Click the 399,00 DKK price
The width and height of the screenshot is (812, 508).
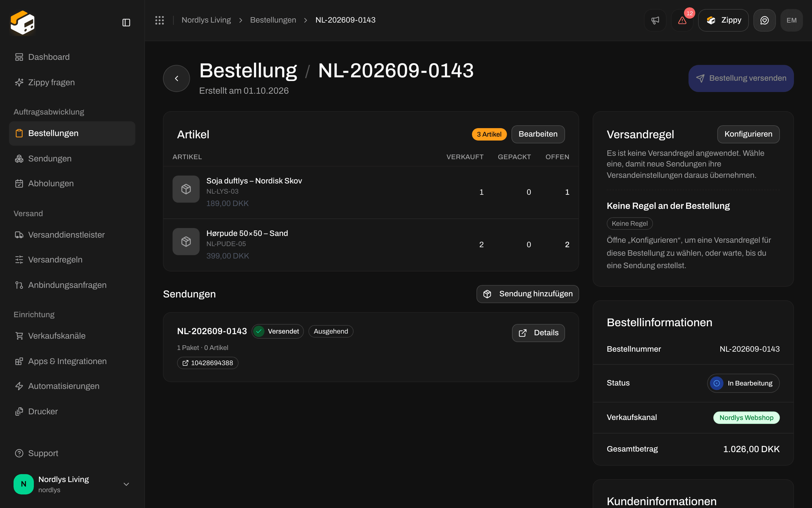(228, 256)
